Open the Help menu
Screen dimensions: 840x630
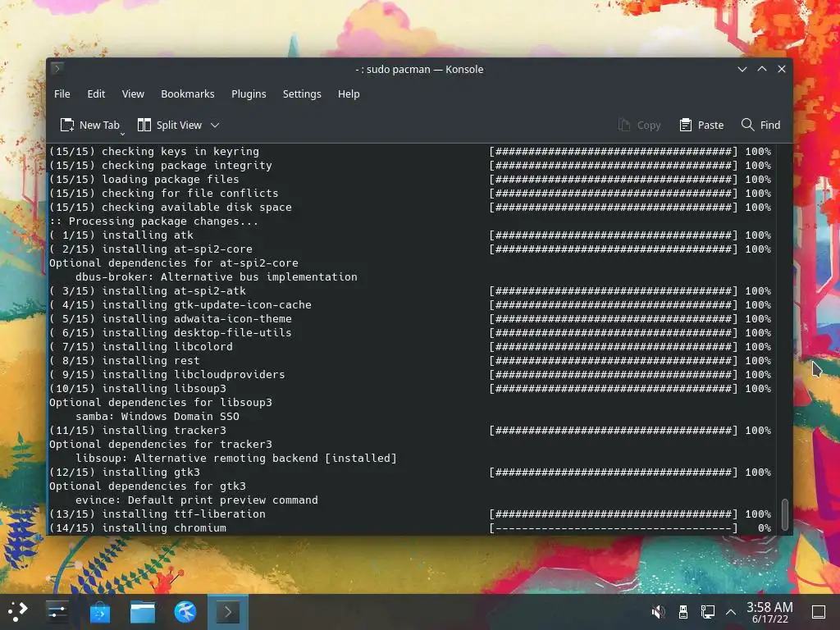click(349, 94)
